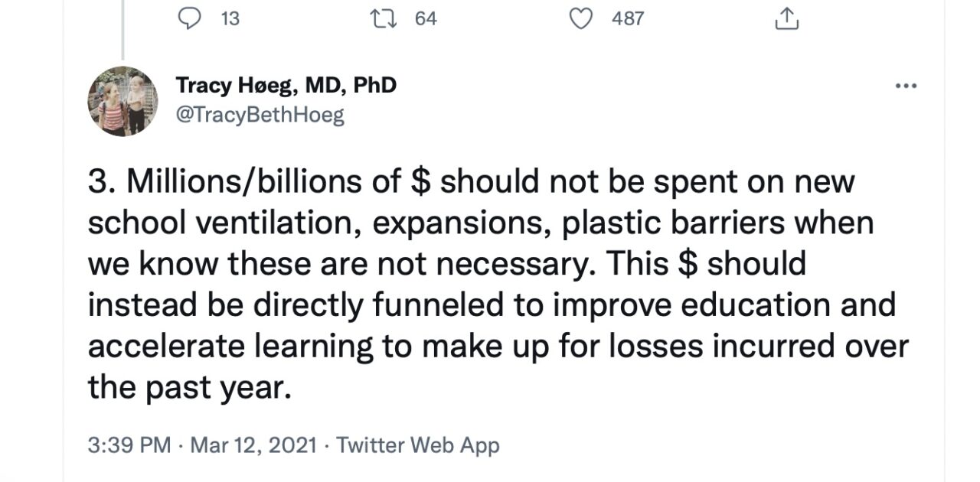Like the tweet with the heart icon
The image size is (980, 482).
click(582, 19)
